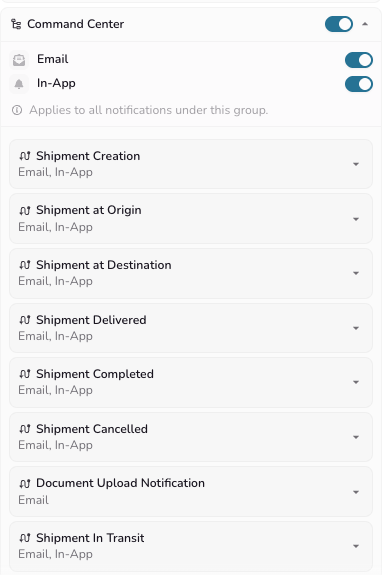Image resolution: width=382 pixels, height=575 pixels.
Task: Click the Command Center heading text
Action: 76,24
